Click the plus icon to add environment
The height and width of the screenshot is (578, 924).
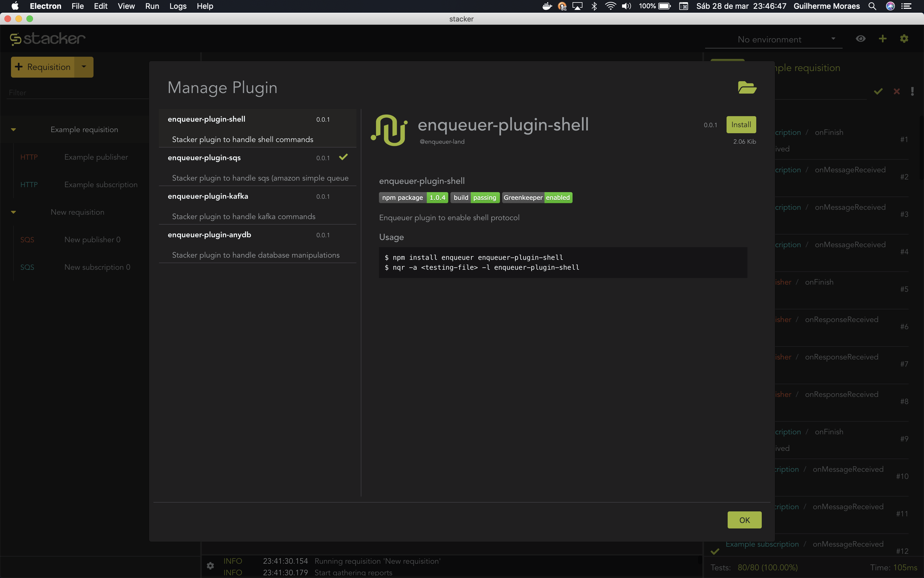click(x=882, y=39)
